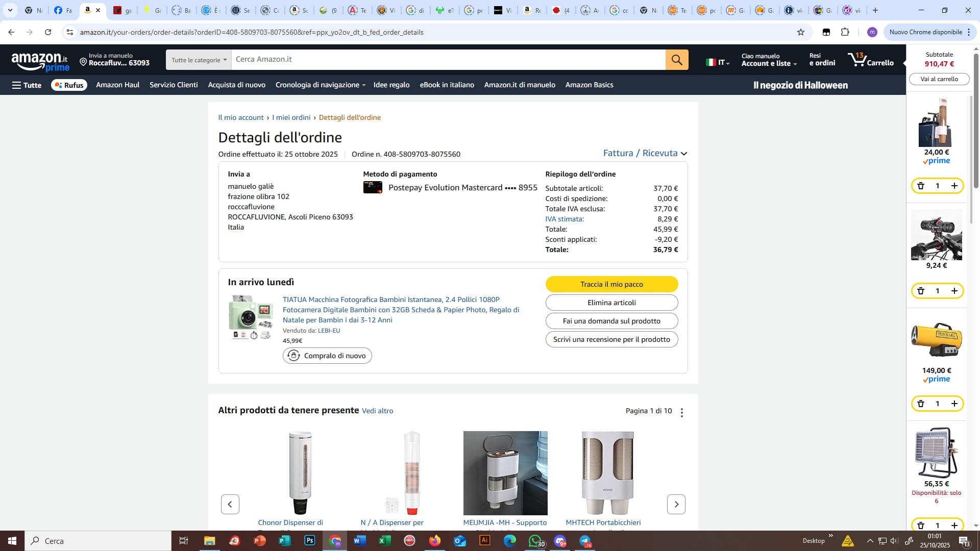Show next products with carousel right arrow

pos(676,505)
